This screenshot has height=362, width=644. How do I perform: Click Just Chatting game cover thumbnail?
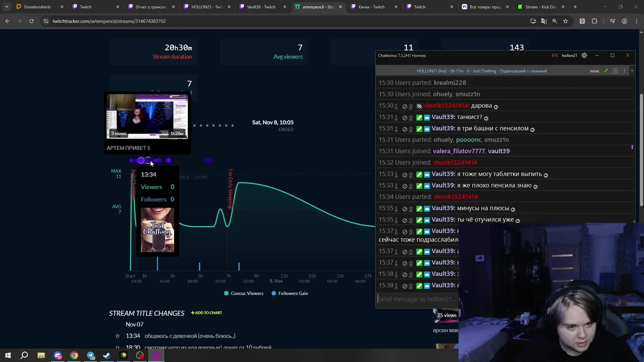coord(157,230)
